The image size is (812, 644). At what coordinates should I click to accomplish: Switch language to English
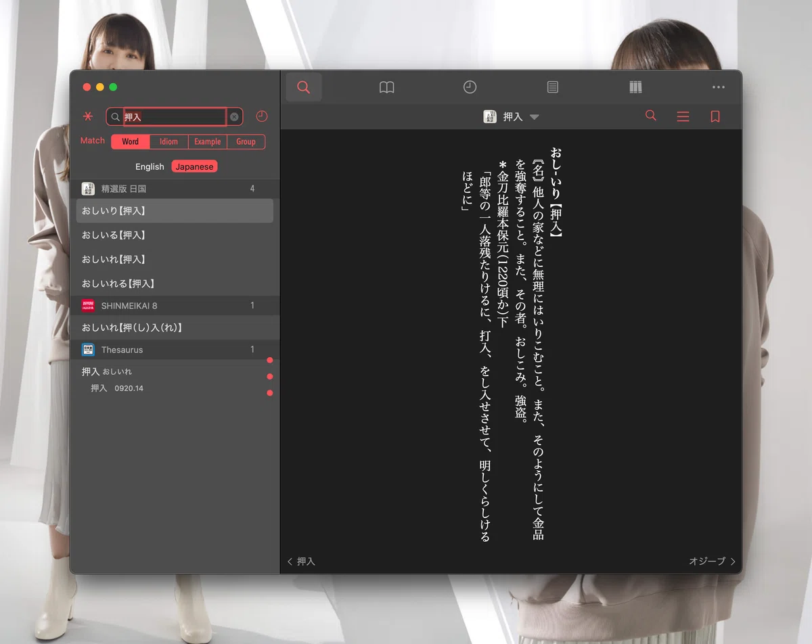coord(150,166)
